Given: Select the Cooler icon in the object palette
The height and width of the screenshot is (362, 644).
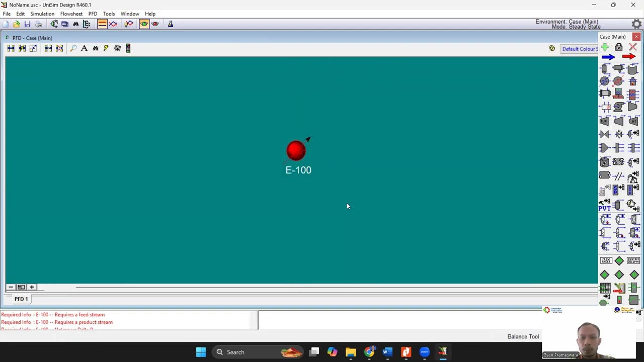Looking at the screenshot, I should point(604,80).
